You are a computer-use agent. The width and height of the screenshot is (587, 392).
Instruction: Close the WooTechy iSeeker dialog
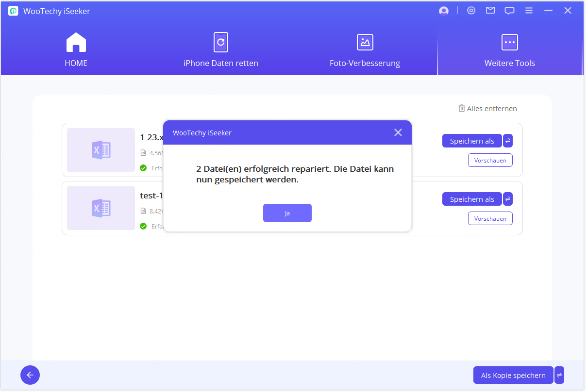[398, 132]
